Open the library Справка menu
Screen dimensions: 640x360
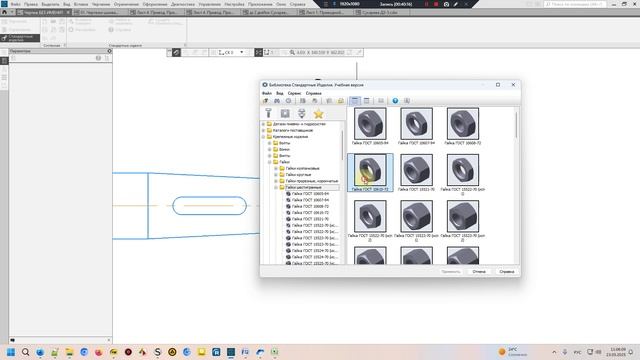[x=313, y=93]
